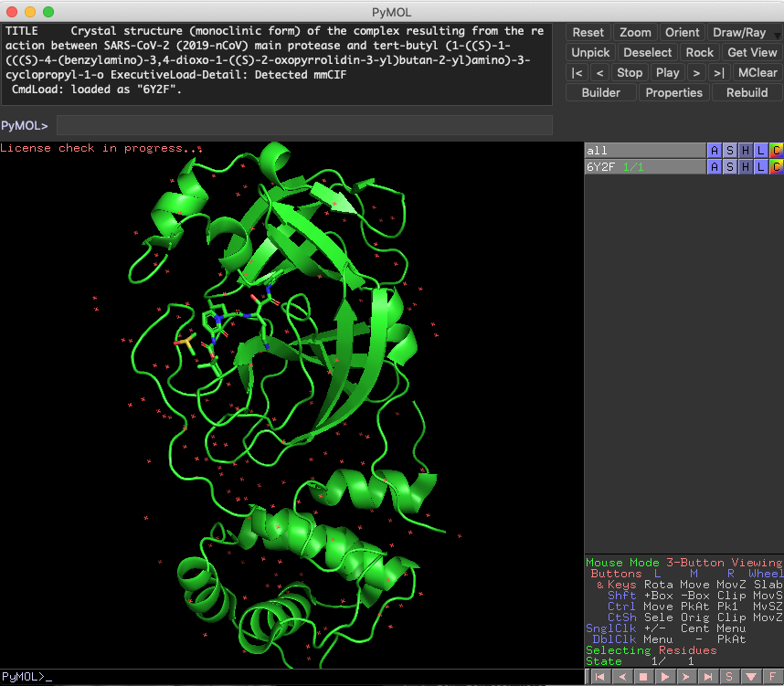Click the Zoom button
The height and width of the screenshot is (686, 784).
[x=635, y=33]
